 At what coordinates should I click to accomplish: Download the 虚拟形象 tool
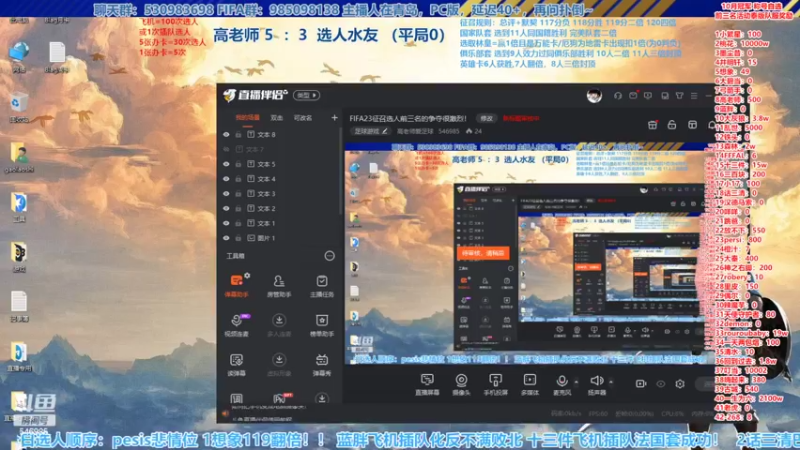pyautogui.click(x=279, y=365)
